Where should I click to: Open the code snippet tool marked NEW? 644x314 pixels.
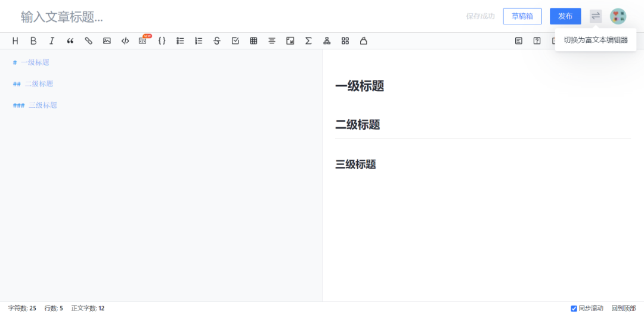click(x=143, y=41)
